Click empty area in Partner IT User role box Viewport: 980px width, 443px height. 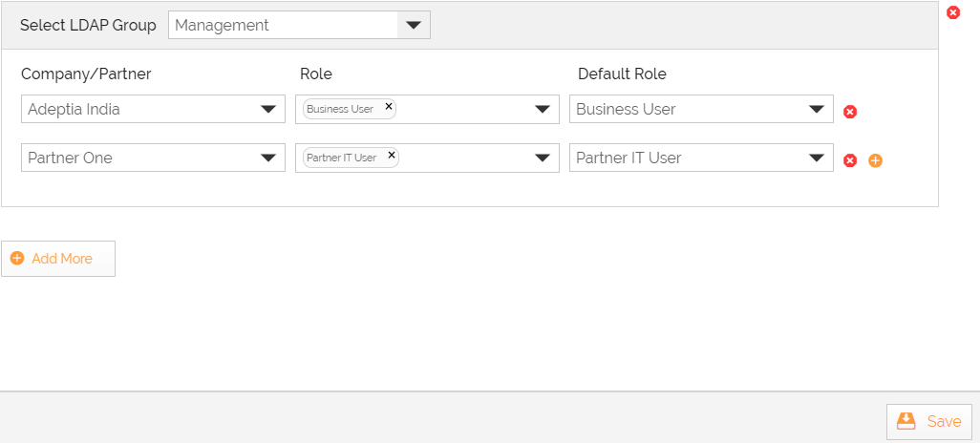click(463, 158)
